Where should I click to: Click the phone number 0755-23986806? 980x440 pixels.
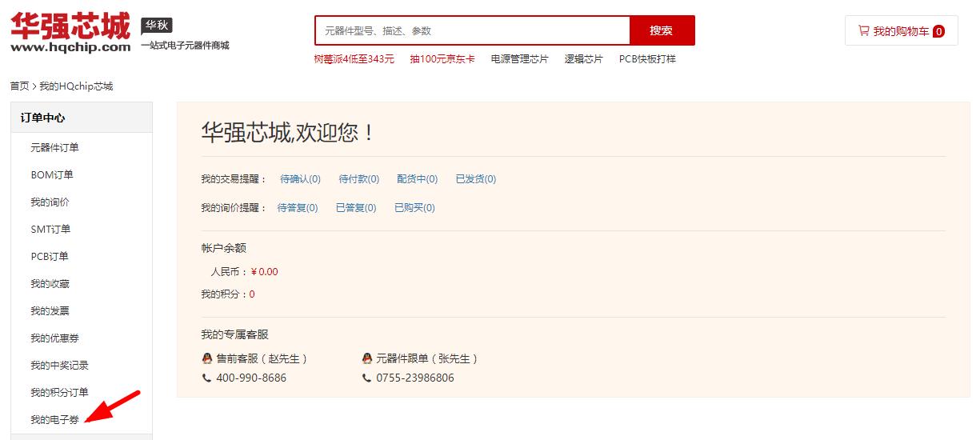pyautogui.click(x=415, y=378)
